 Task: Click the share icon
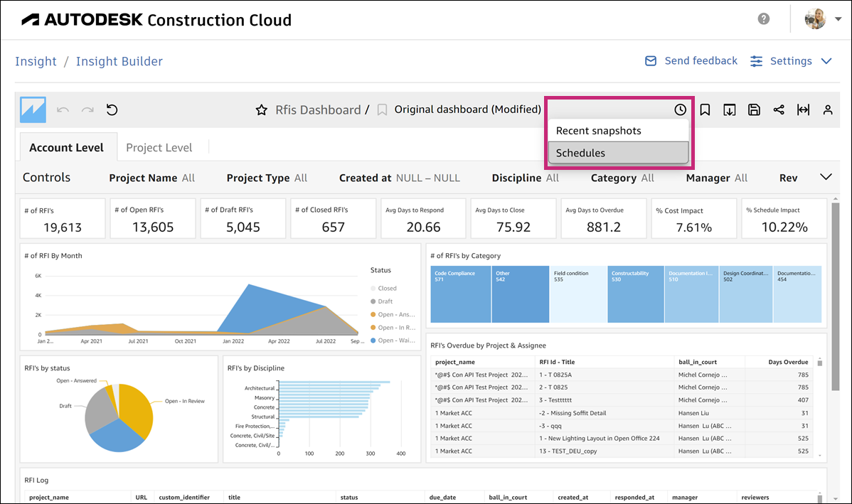click(x=779, y=109)
